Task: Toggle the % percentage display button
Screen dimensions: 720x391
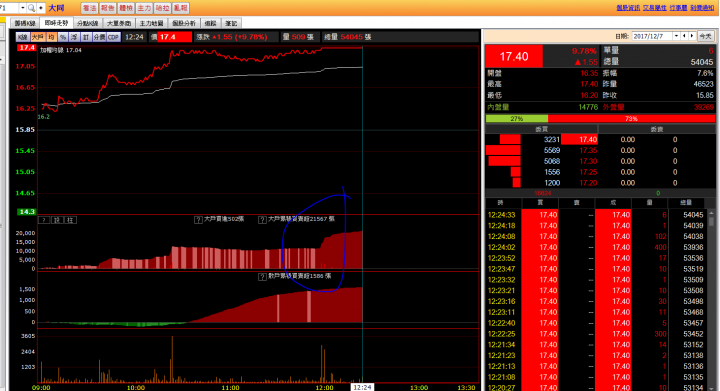Action: 62,37
